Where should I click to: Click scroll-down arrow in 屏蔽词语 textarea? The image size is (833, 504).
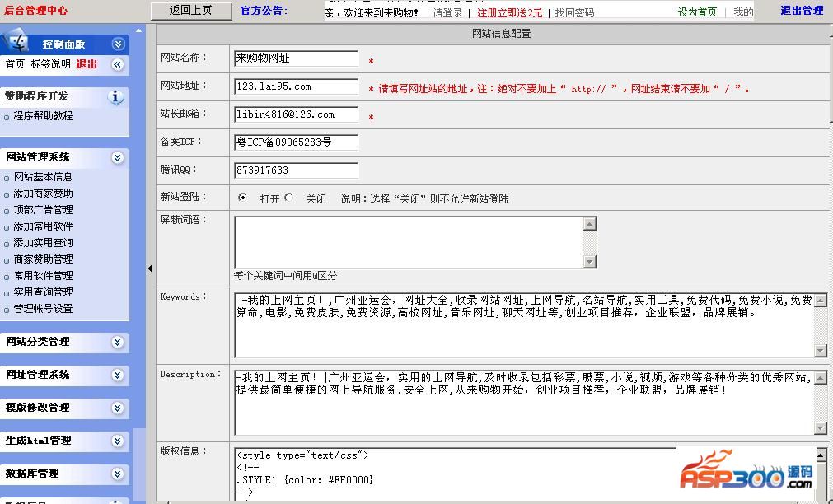(589, 262)
